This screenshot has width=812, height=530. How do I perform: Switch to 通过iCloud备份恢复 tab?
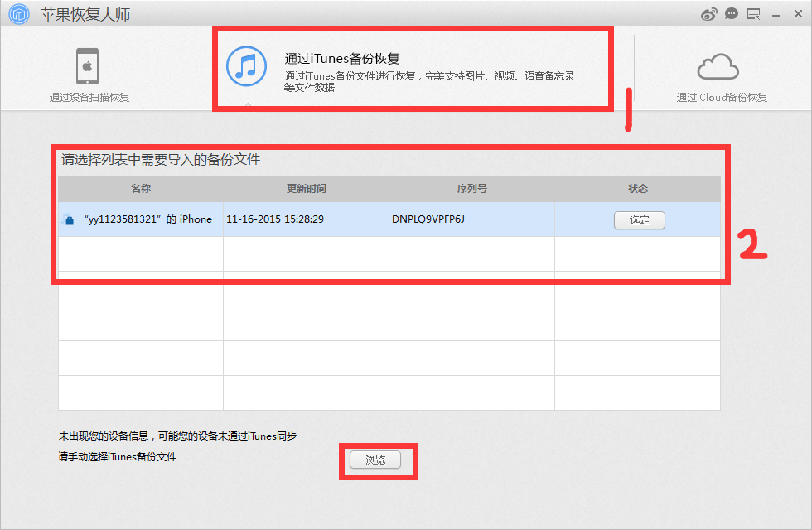pyautogui.click(x=722, y=76)
